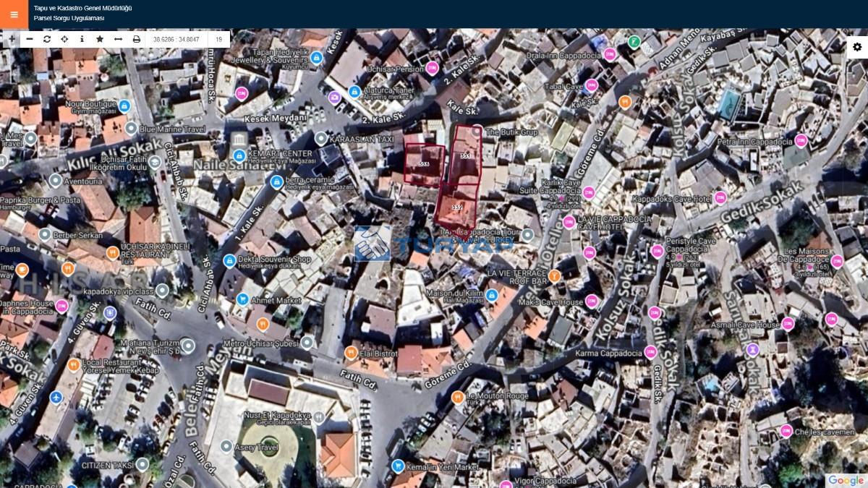Click the Le Mouton Rouge marker
Viewport: 868px width, 488px height.
(457, 397)
